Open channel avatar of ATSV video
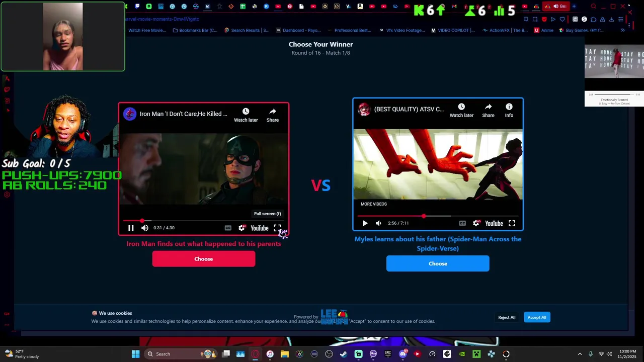The width and height of the screenshot is (644, 362). click(x=364, y=109)
